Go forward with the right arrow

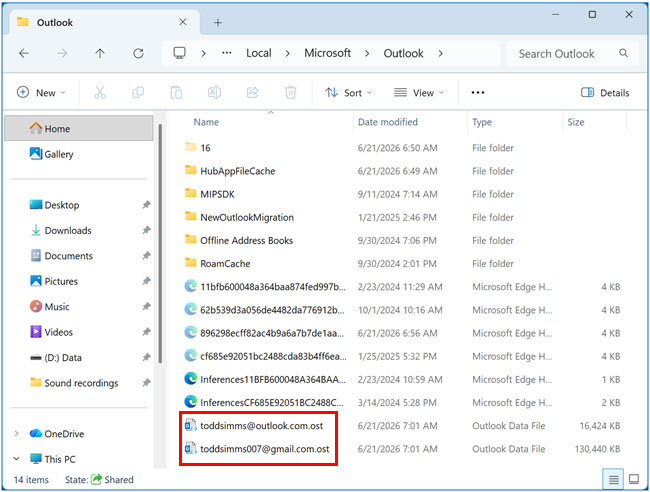point(62,53)
